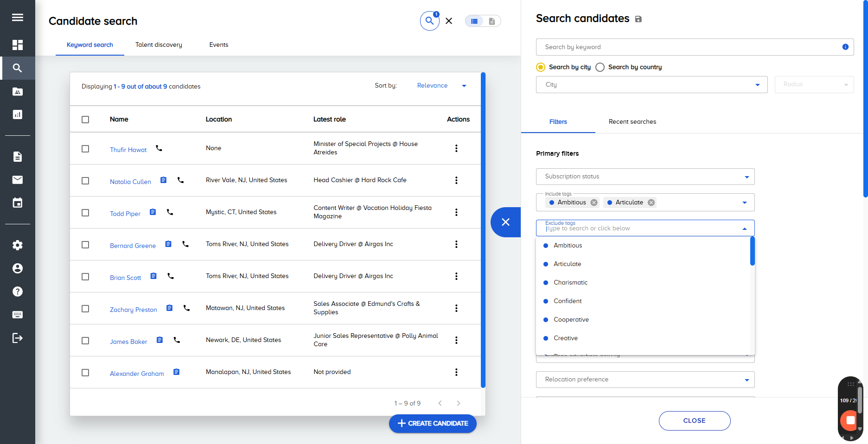Open the dashboard icon in sidebar
The height and width of the screenshot is (444, 868).
pyautogui.click(x=18, y=45)
